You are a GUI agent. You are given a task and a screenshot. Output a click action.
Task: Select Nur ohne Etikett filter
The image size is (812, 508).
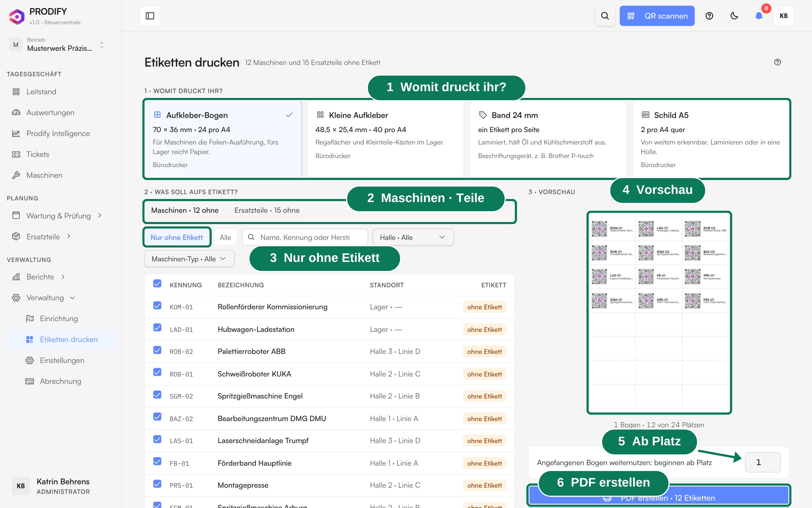(177, 237)
